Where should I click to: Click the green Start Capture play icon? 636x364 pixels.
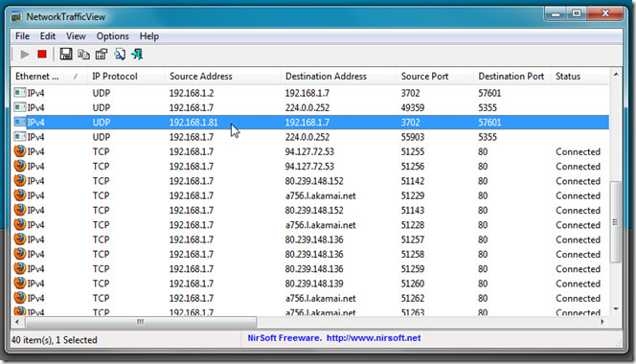coord(24,54)
